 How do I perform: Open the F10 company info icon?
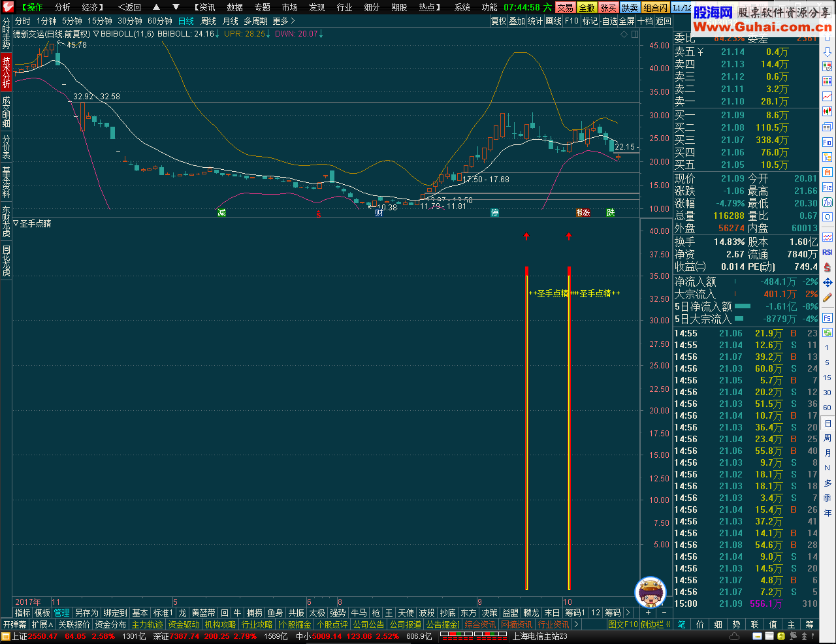click(828, 142)
